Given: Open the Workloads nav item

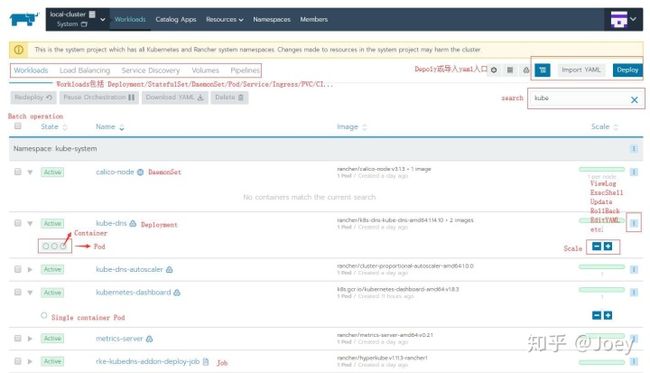Looking at the screenshot, I should pos(130,19).
